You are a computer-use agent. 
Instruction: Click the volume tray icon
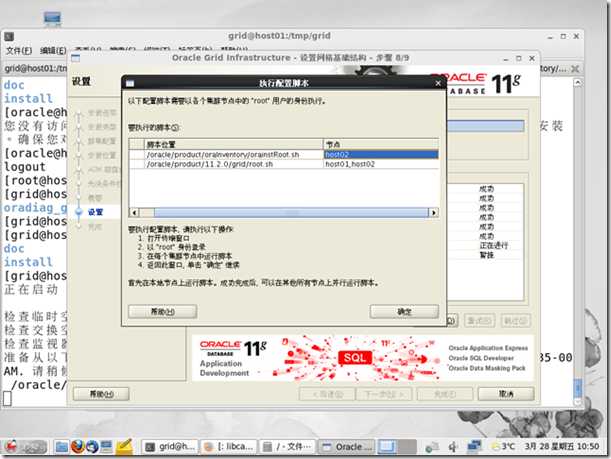[452, 447]
